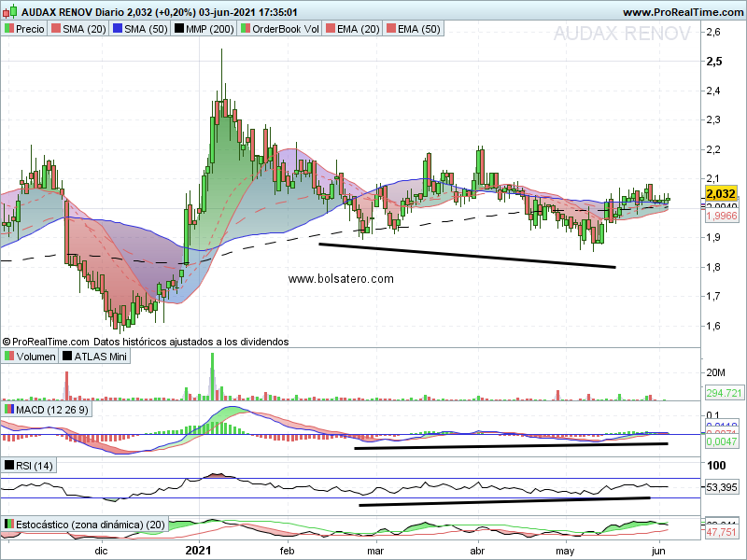Screen dimensions: 747x560
Task: Click the '© ProRealTime.com Datos históricos' notice
Action: tap(146, 342)
